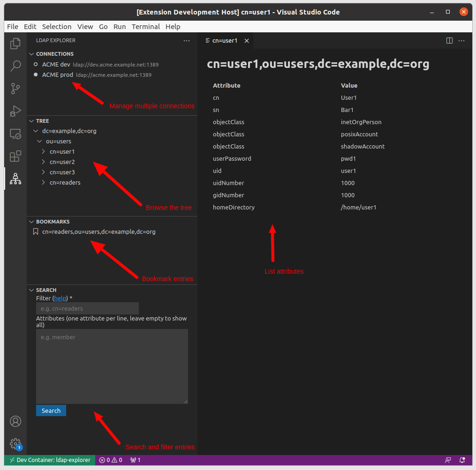This screenshot has height=470, width=476.
Task: Open the Edit menu
Action: pyautogui.click(x=30, y=27)
